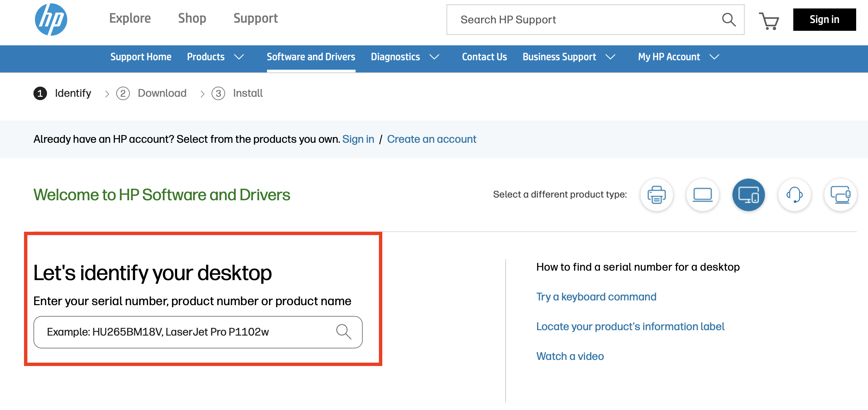
Task: Click step 3 Install circle
Action: pos(219,93)
